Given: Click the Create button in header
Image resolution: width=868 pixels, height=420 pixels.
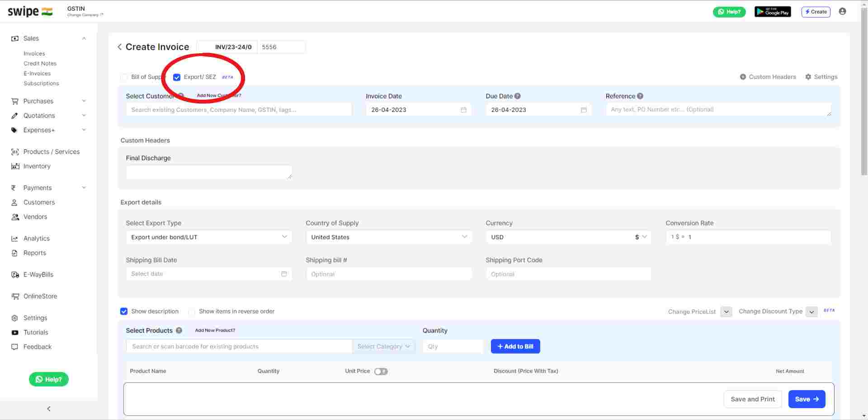Looking at the screenshot, I should [x=816, y=12].
